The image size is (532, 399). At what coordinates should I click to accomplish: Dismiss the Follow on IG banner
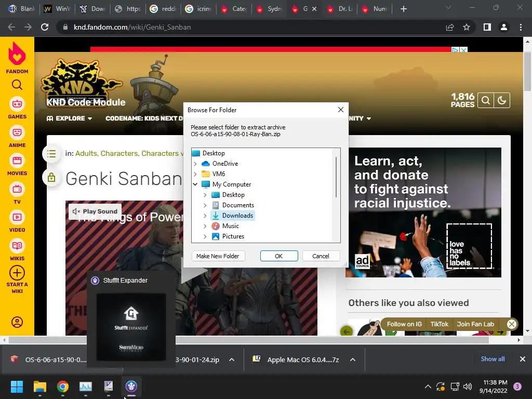(x=512, y=324)
